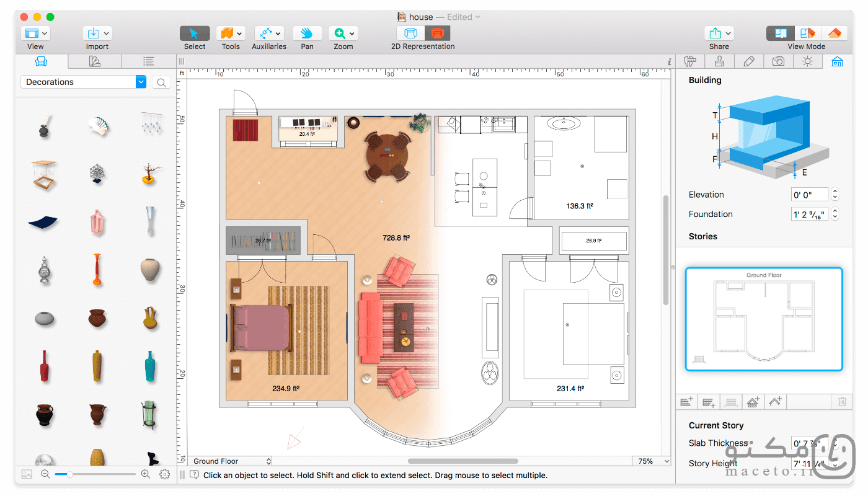
Task: Click the 'ft' ruler units corner box
Action: [x=182, y=73]
